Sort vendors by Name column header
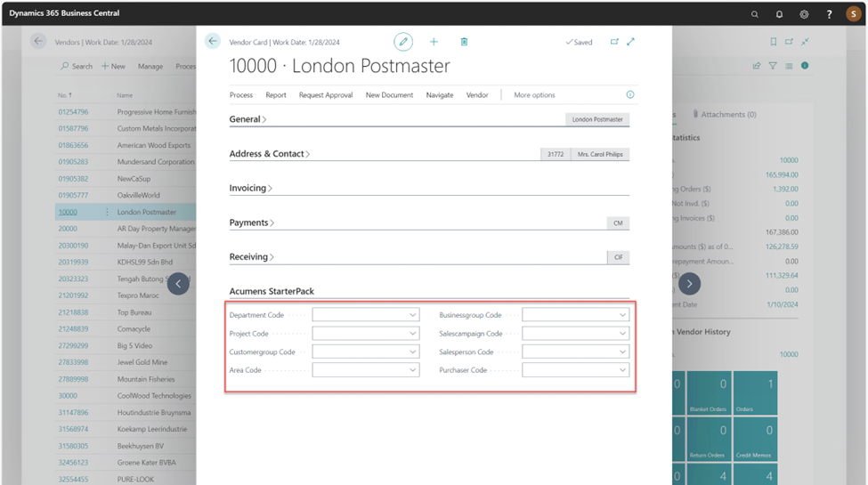The image size is (868, 485). (x=125, y=95)
